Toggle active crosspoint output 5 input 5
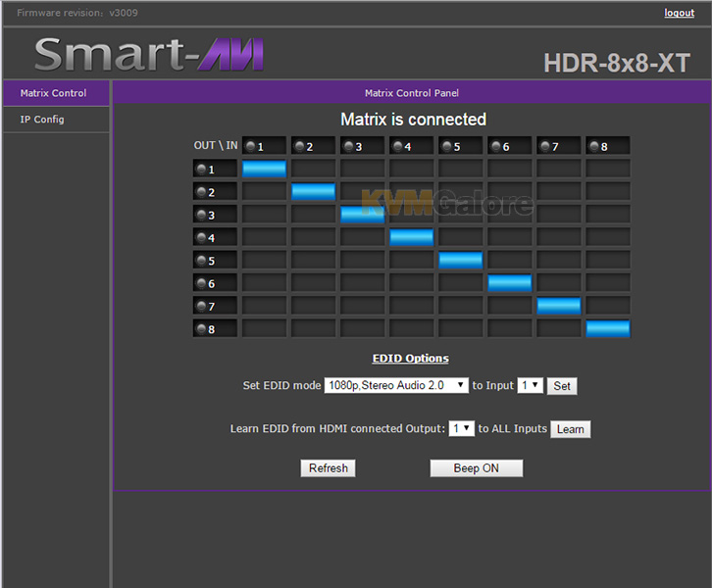 (x=460, y=260)
